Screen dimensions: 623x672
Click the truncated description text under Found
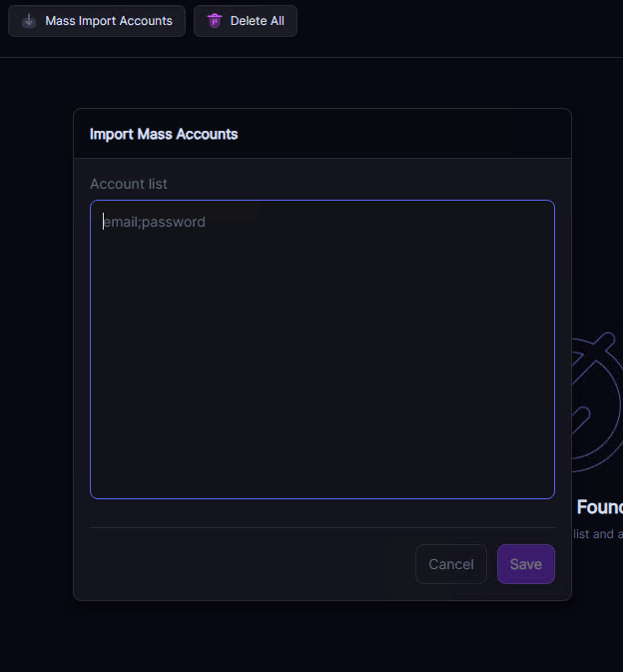[x=598, y=534]
